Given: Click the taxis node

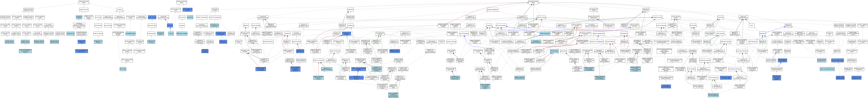Looking at the screenshot, I should point(752,25).
